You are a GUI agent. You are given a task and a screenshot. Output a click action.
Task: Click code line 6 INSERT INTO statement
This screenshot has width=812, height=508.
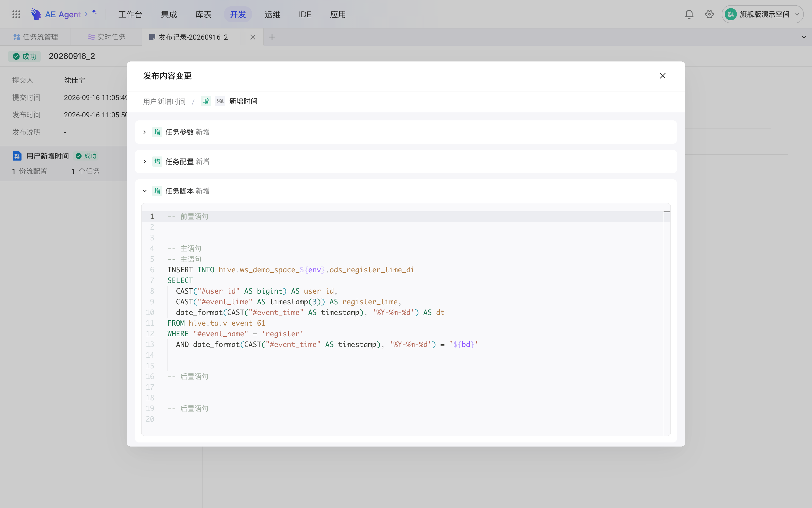point(291,270)
